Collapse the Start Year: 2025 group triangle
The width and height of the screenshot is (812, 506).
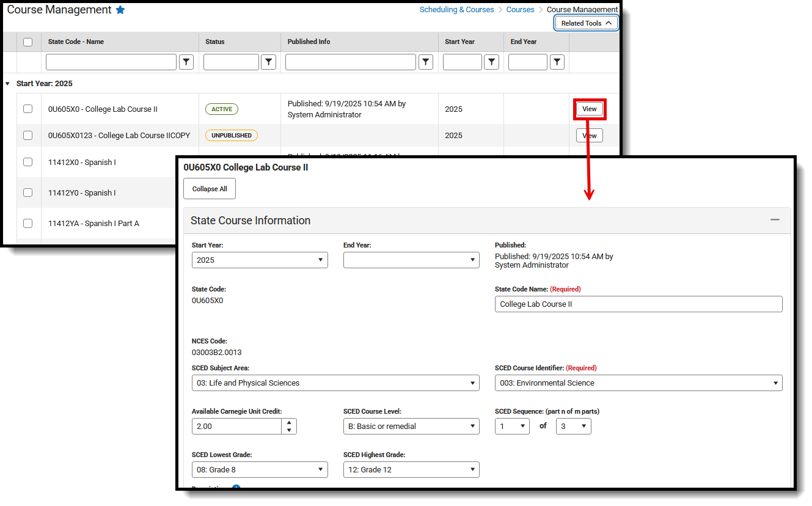pos(7,83)
